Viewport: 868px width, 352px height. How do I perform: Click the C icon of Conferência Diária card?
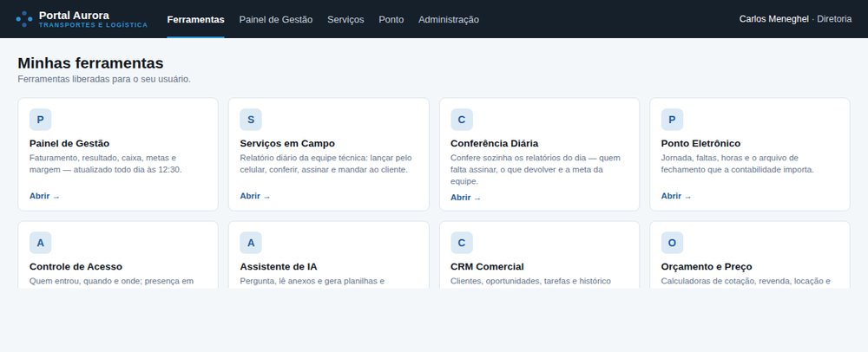pos(462,120)
